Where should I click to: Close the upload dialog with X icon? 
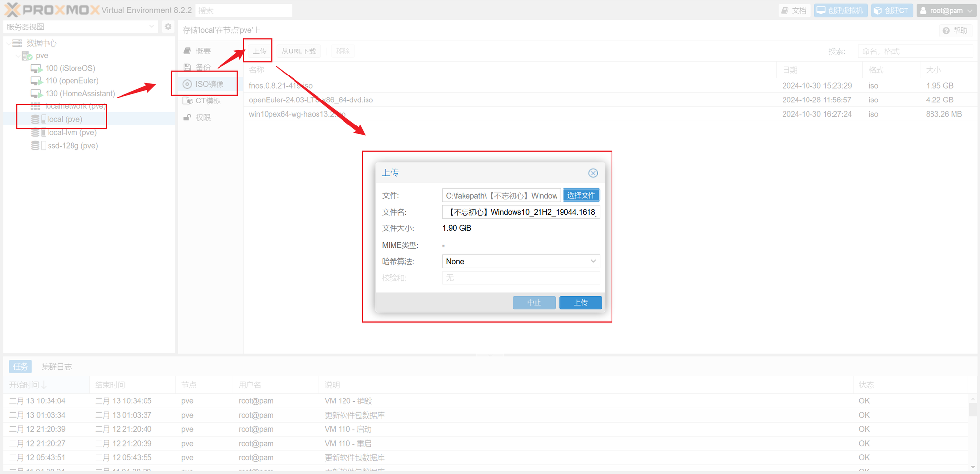593,173
